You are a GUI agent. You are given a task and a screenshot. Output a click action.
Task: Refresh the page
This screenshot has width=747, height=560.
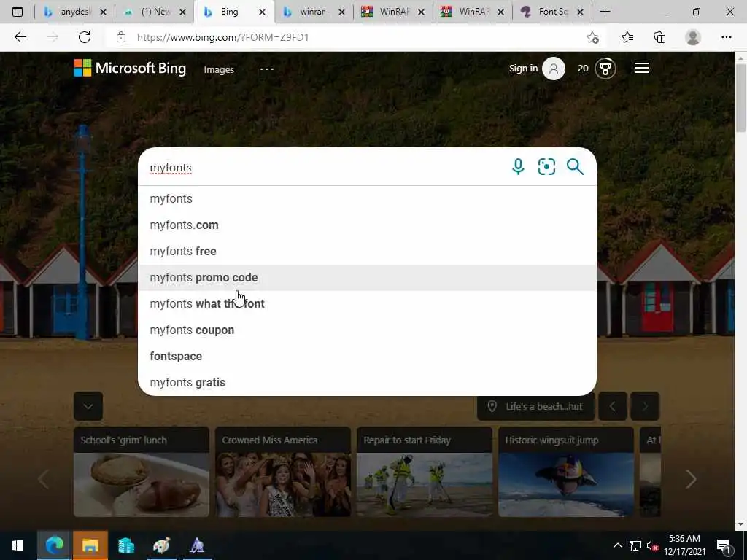[x=85, y=37]
